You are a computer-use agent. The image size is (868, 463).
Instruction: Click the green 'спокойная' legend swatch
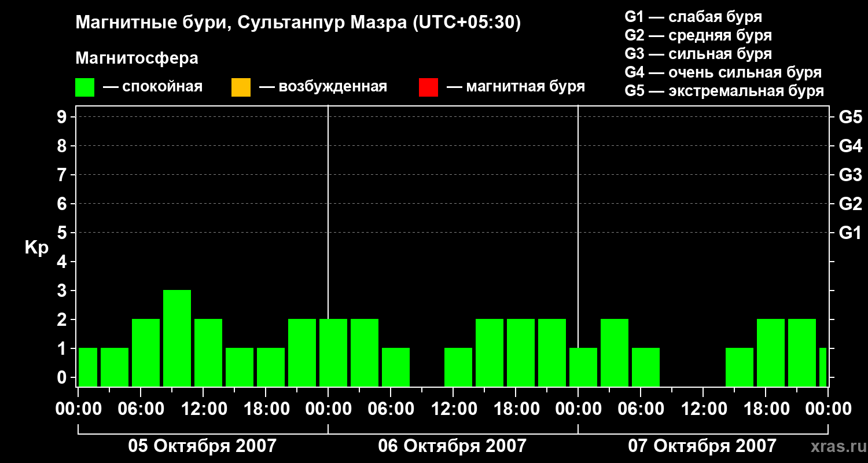[85, 87]
